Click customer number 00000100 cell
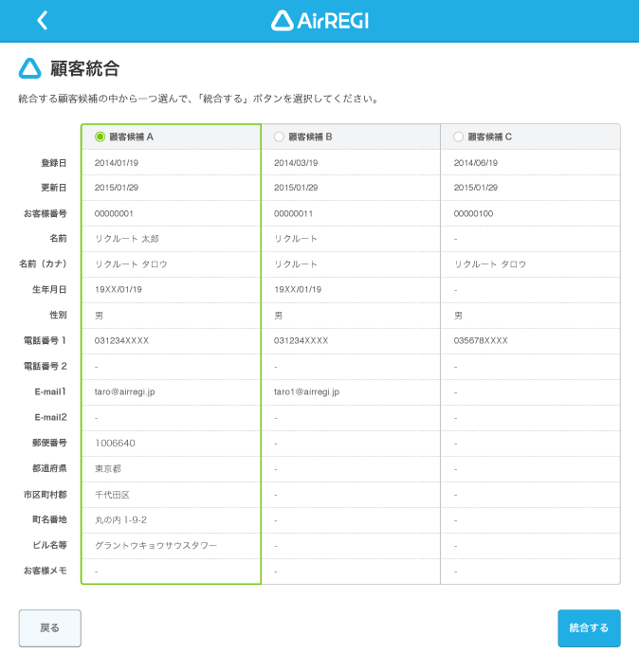 (x=473, y=213)
